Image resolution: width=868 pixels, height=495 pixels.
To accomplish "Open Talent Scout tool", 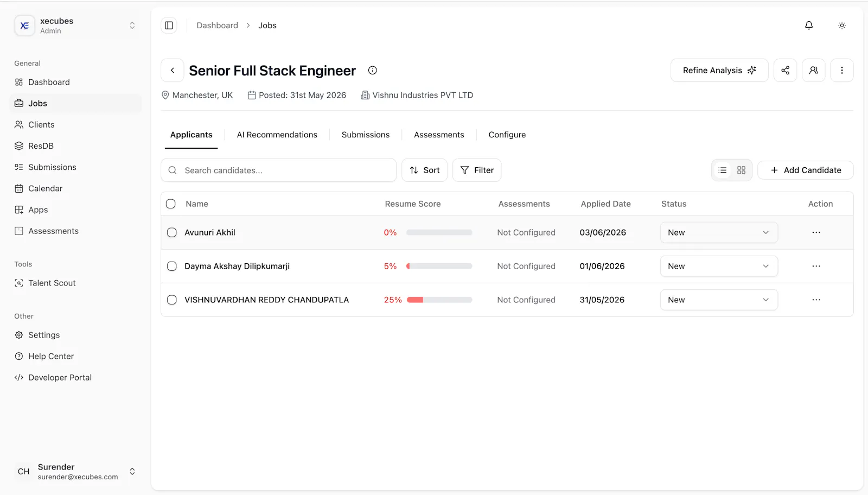I will pyautogui.click(x=75, y=283).
